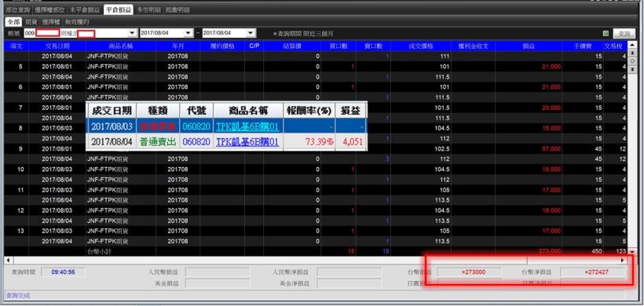Switch to the 多空明細 tab
Screen dimensions: 644x306
pos(149,10)
